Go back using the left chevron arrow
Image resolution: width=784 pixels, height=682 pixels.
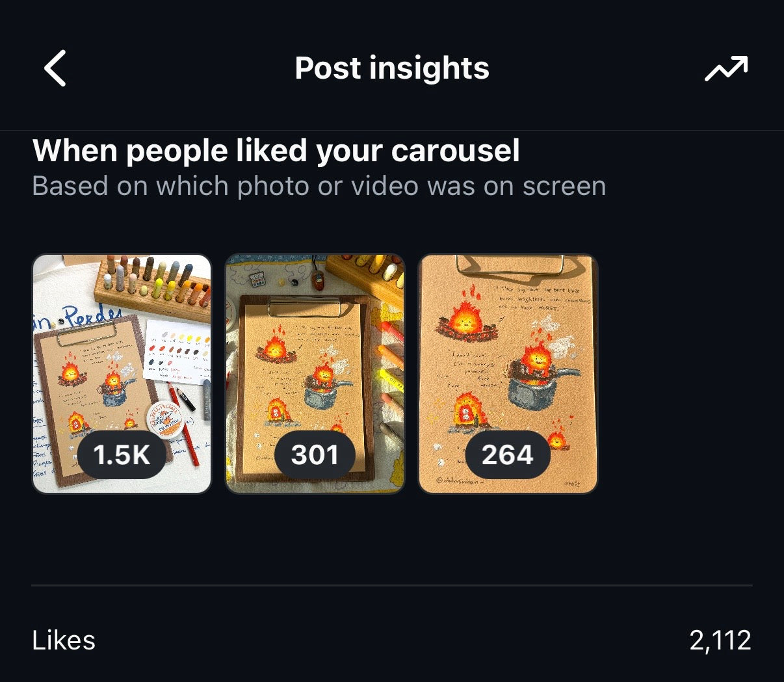[x=55, y=68]
